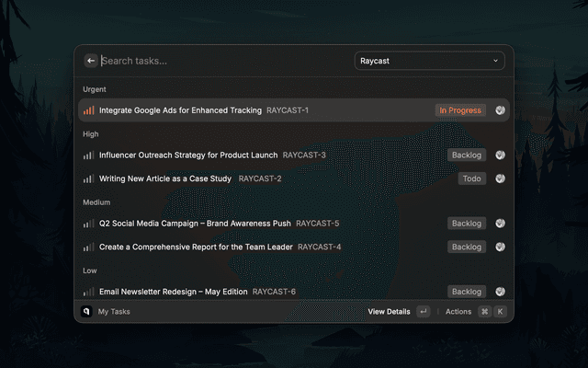
Task: Open the Raycast team dropdown
Action: pyautogui.click(x=429, y=61)
